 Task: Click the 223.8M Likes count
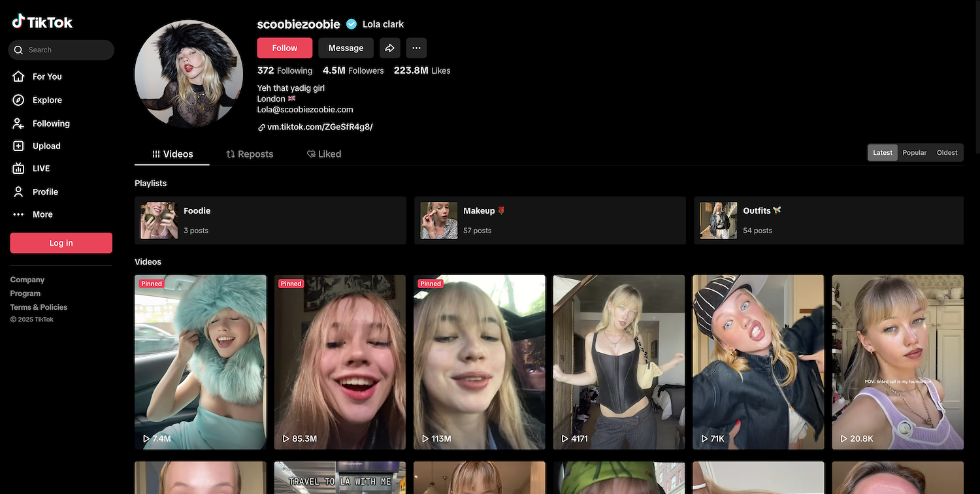click(422, 71)
